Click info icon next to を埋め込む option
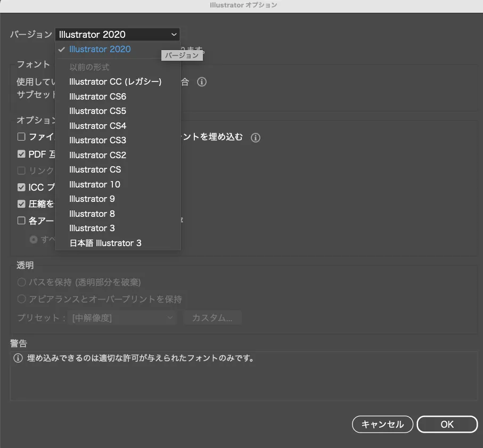This screenshot has width=483, height=448. click(256, 137)
